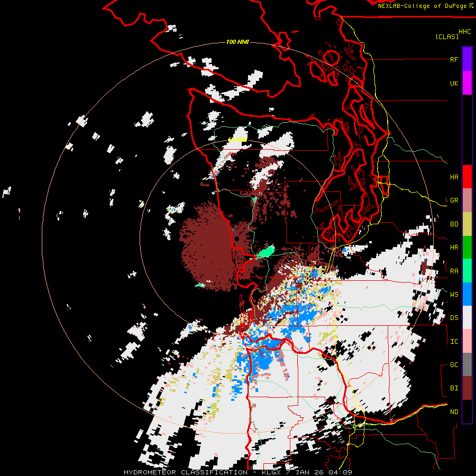Click the RF legend label

tap(454, 59)
